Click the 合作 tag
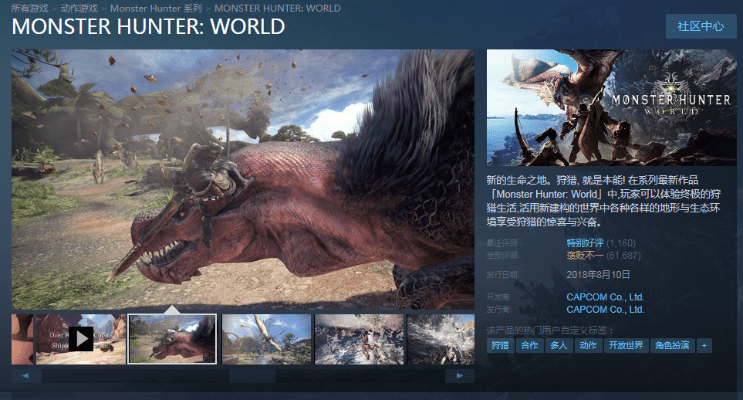743x400 pixels. pyautogui.click(x=529, y=345)
